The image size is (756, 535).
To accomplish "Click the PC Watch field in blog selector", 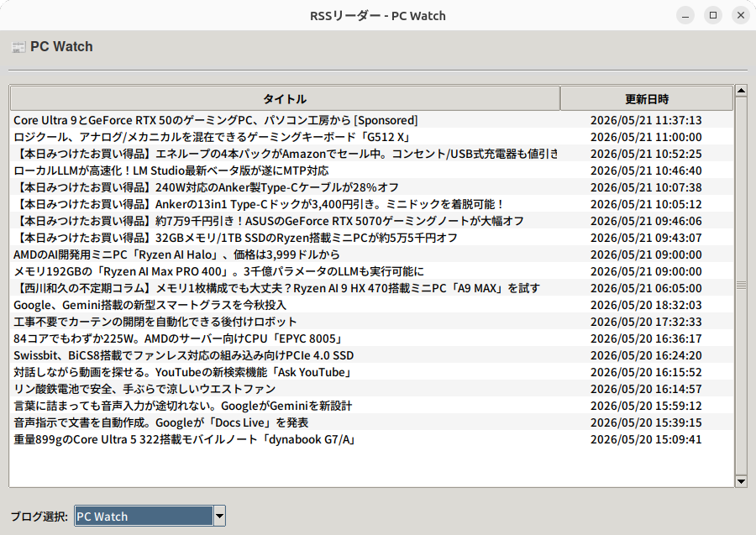I will (x=144, y=517).
